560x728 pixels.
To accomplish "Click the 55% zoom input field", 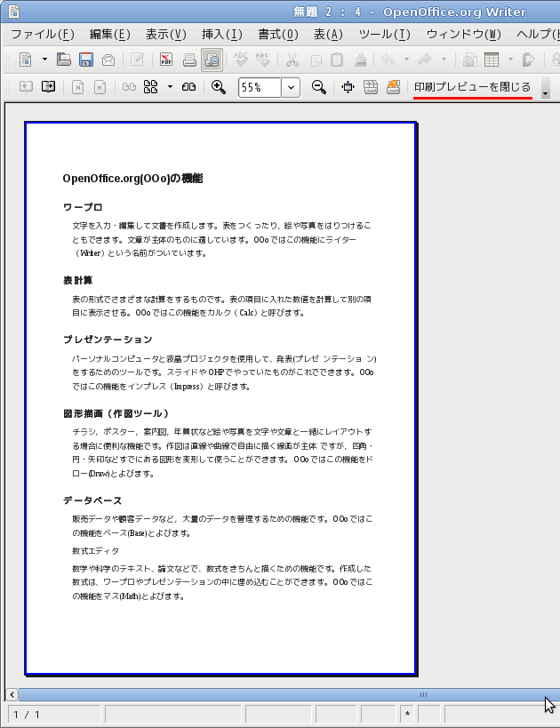I will (x=260, y=87).
